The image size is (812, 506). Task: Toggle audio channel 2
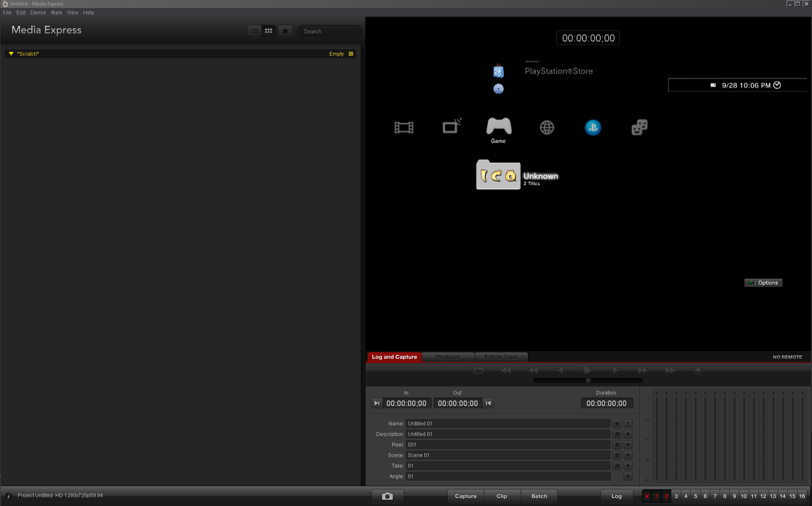[x=666, y=496]
